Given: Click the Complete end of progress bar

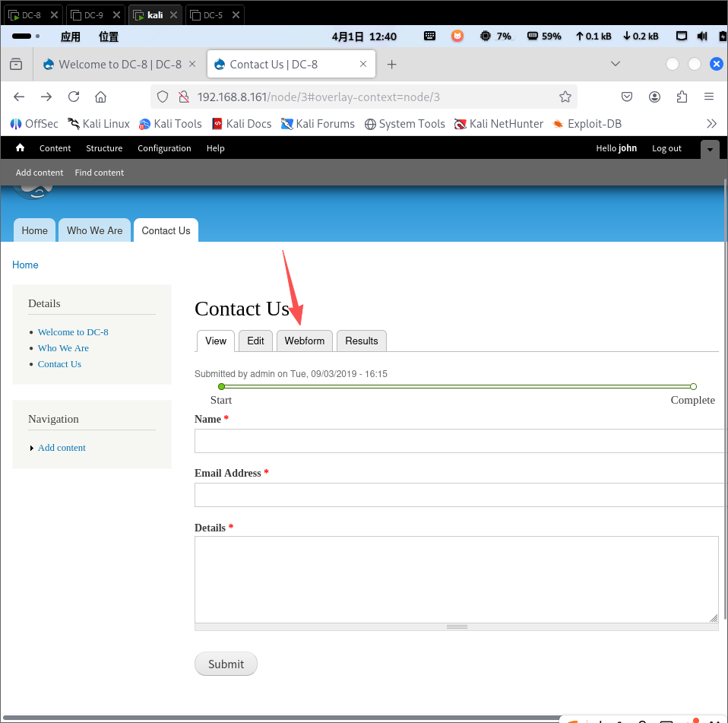Looking at the screenshot, I should (x=693, y=387).
